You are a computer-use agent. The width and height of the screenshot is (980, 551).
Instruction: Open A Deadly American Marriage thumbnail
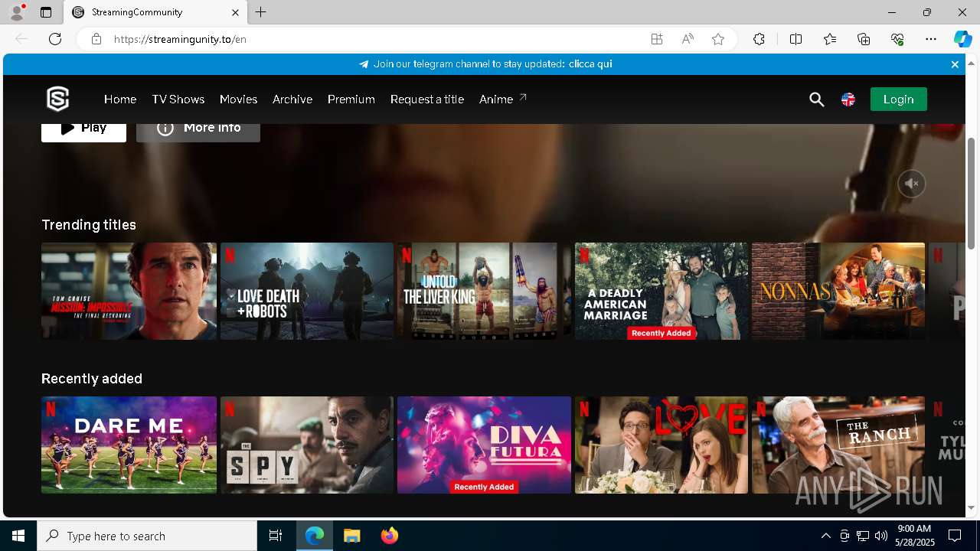click(661, 291)
